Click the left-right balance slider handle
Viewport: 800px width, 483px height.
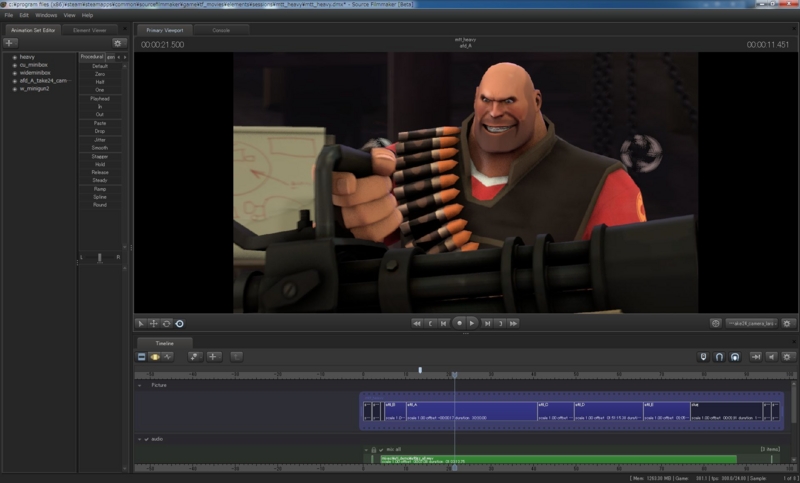pos(99,258)
